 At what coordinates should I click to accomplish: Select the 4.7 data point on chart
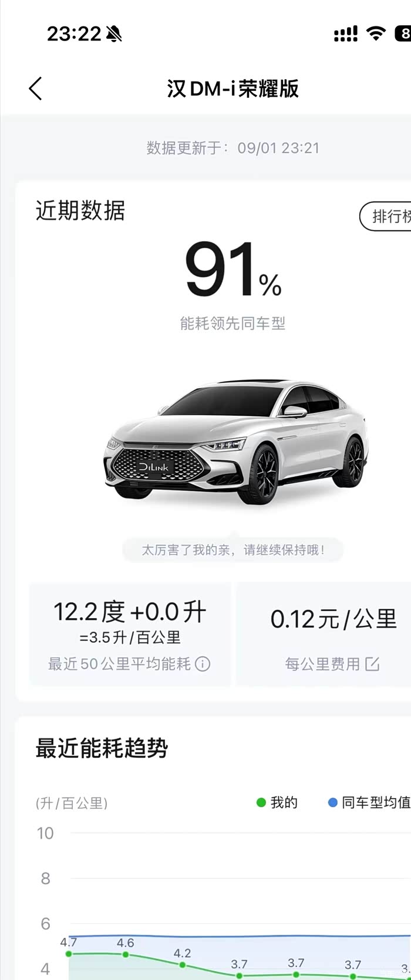[69, 954]
